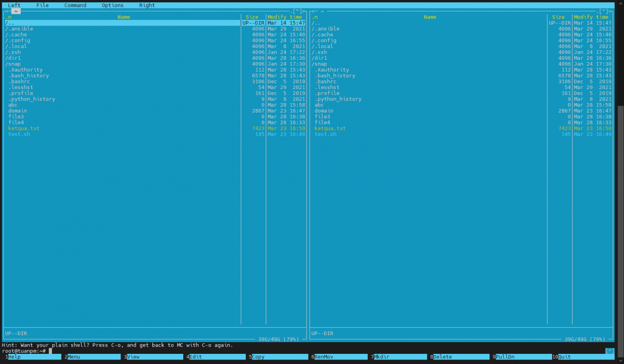Toggle the sort indicator .n in left panel

click(8, 17)
